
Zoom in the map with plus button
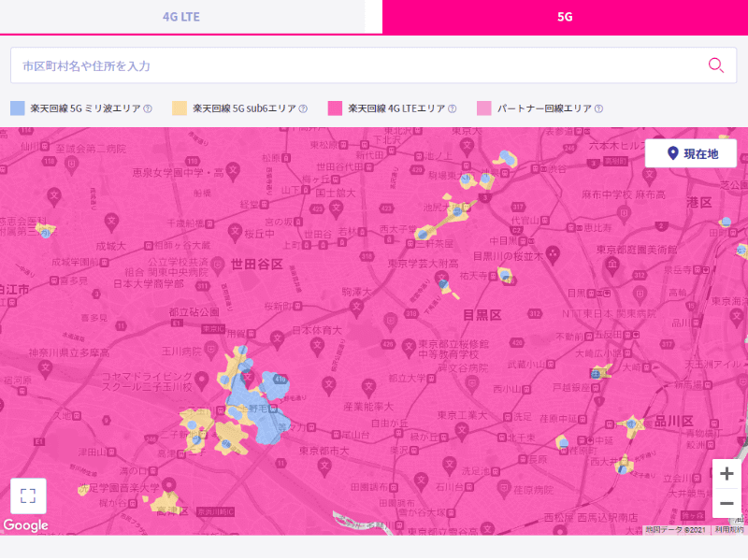726,474
